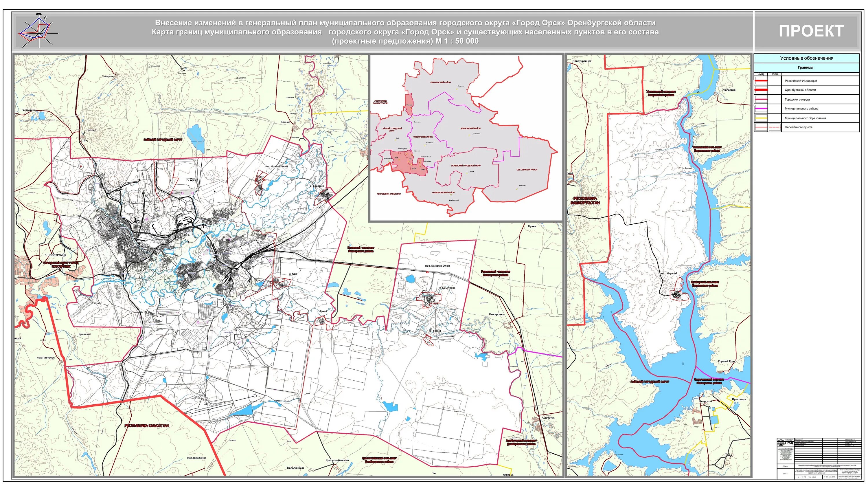Screen dimensions: 868x484
Task: Click the План. column header in legend
Action: (774, 74)
